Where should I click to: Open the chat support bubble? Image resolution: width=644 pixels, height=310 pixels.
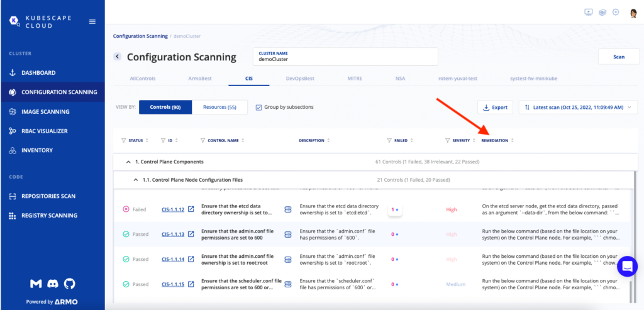[x=627, y=266]
